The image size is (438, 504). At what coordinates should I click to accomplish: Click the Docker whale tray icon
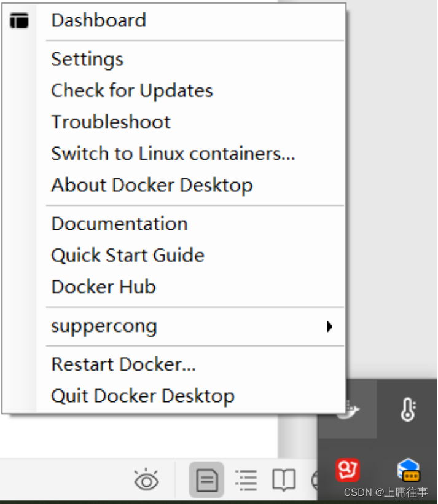pos(349,411)
